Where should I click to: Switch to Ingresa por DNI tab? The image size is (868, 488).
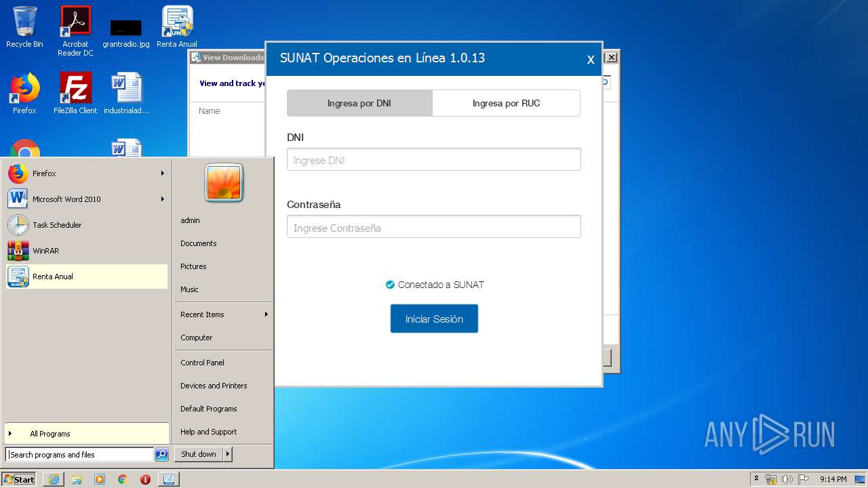point(359,103)
